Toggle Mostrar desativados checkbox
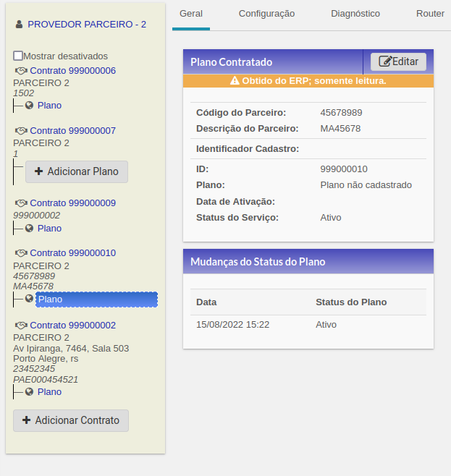The image size is (451, 476). (18, 56)
